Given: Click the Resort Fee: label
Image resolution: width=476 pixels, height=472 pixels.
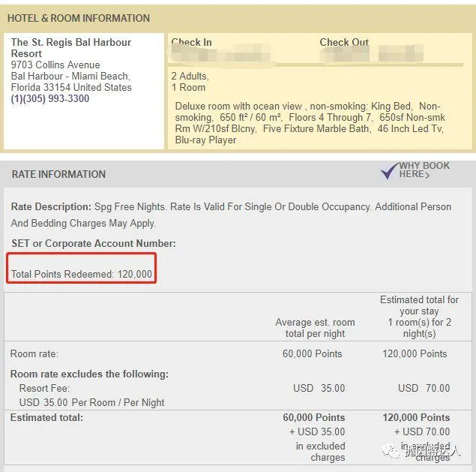Looking at the screenshot, I should [44, 388].
